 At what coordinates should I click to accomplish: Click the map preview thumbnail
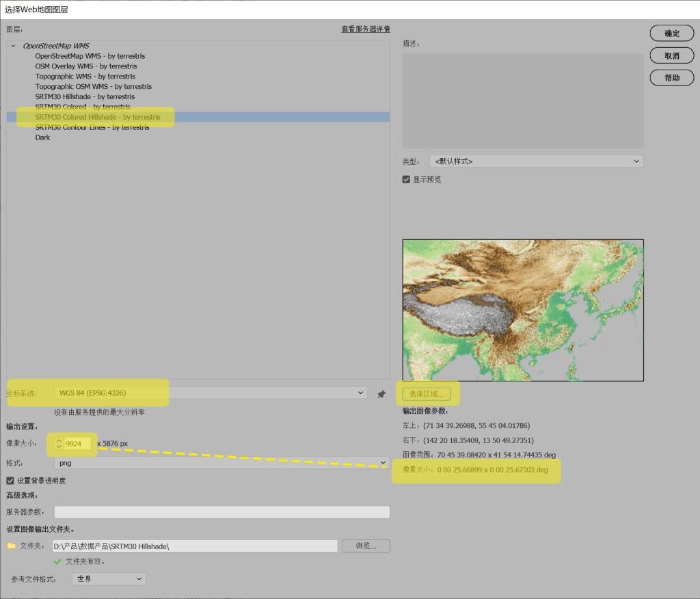pyautogui.click(x=523, y=310)
